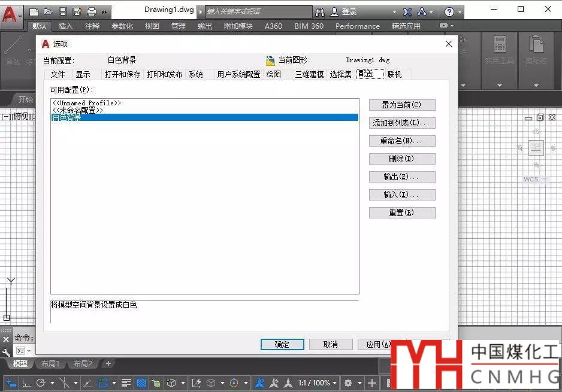Open the AutoCAD application menu logo
Image resolution: width=562 pixels, height=392 pixels.
point(10,13)
